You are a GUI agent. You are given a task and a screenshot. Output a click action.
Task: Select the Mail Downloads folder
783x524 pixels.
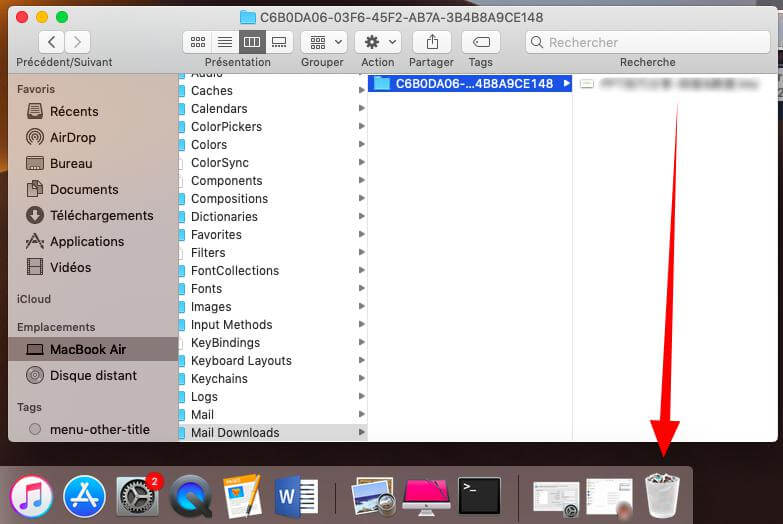point(235,433)
